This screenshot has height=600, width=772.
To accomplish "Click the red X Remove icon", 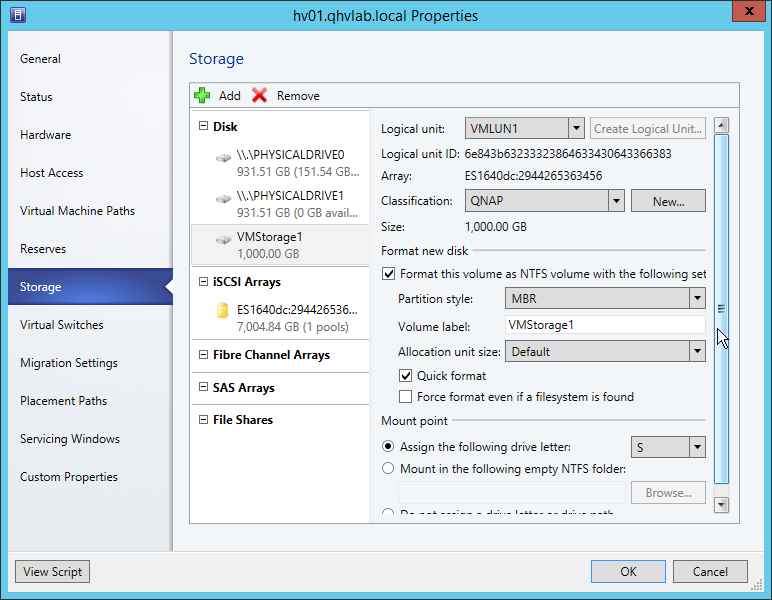I will pyautogui.click(x=260, y=95).
